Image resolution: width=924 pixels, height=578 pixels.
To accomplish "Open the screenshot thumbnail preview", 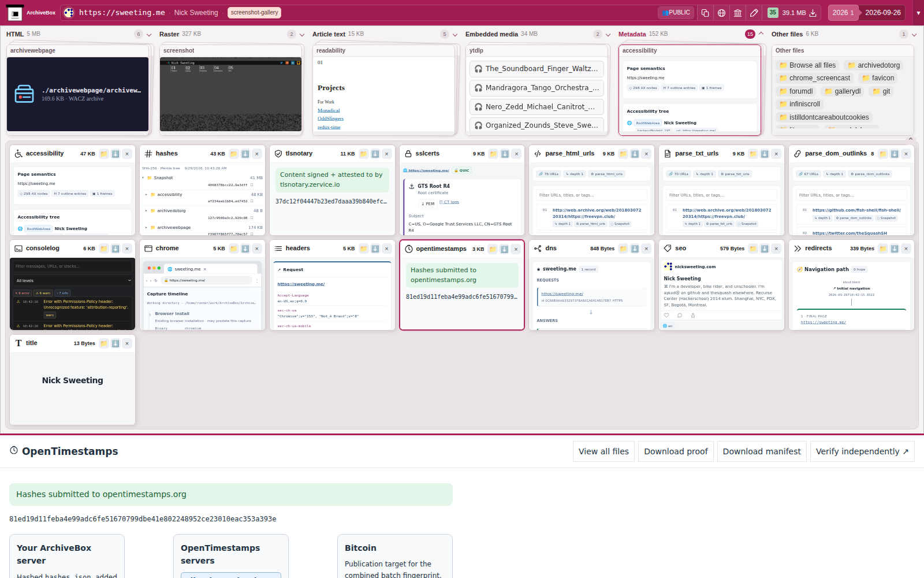I will [231, 94].
